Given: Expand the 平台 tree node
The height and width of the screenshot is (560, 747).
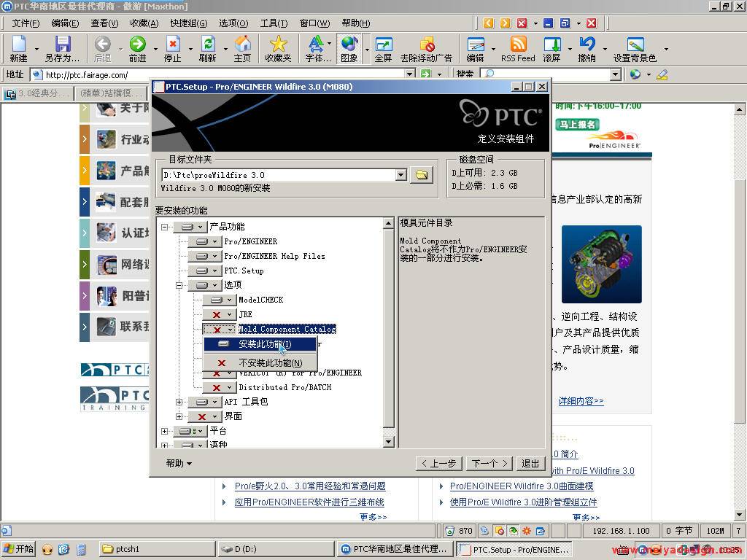Looking at the screenshot, I should [164, 432].
